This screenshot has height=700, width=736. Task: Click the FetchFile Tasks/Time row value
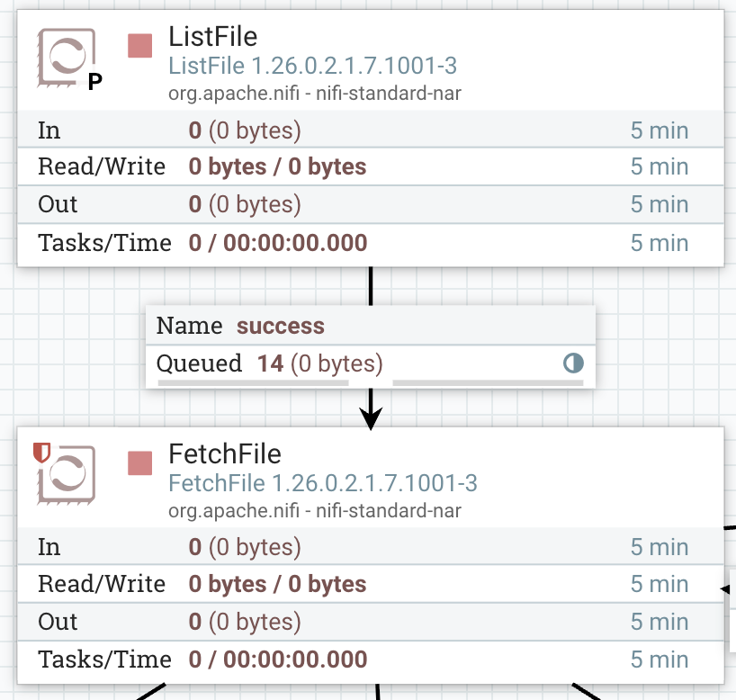(x=278, y=660)
